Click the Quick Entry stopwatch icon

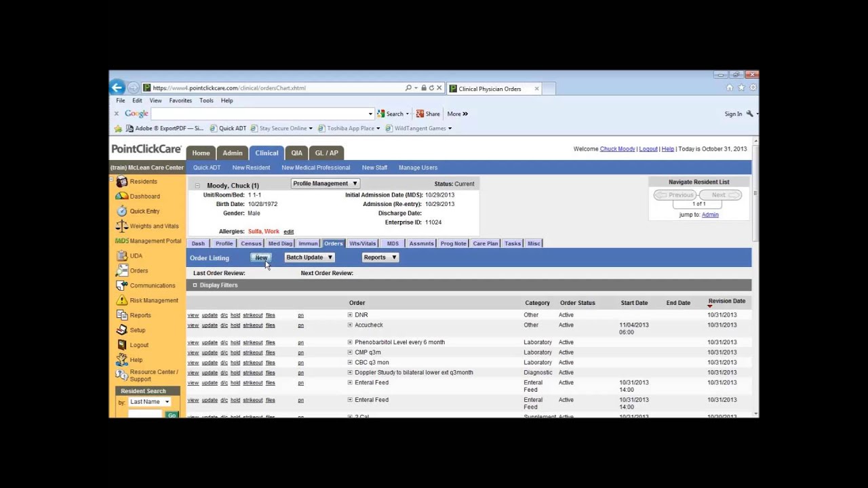[x=121, y=211]
